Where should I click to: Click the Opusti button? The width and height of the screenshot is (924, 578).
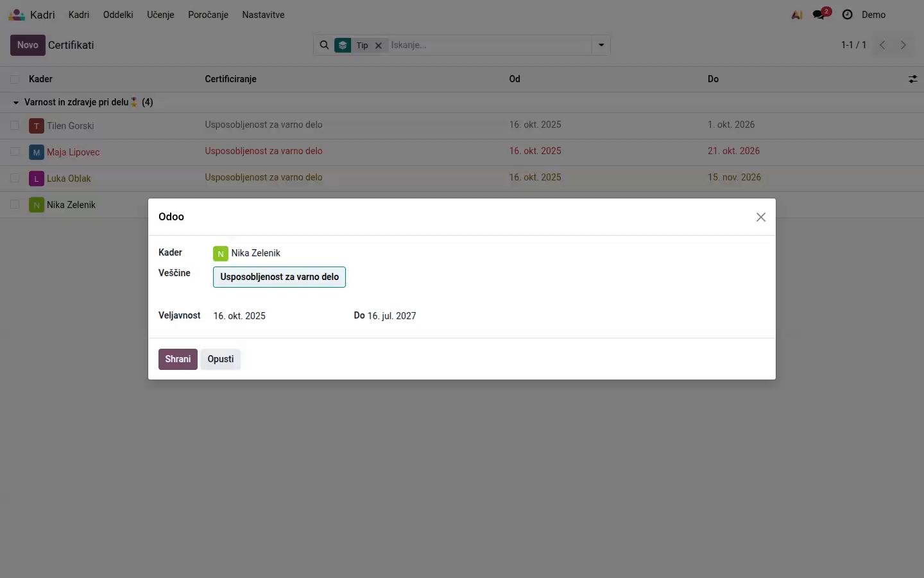point(221,359)
